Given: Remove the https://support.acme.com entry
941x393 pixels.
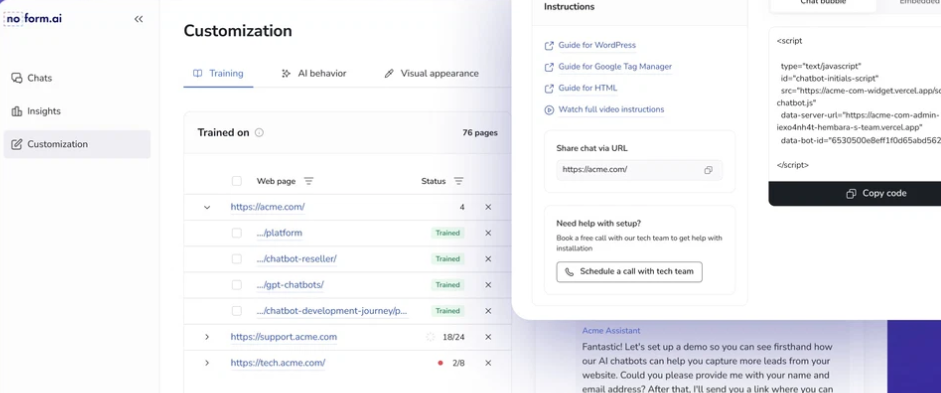Looking at the screenshot, I should (488, 337).
